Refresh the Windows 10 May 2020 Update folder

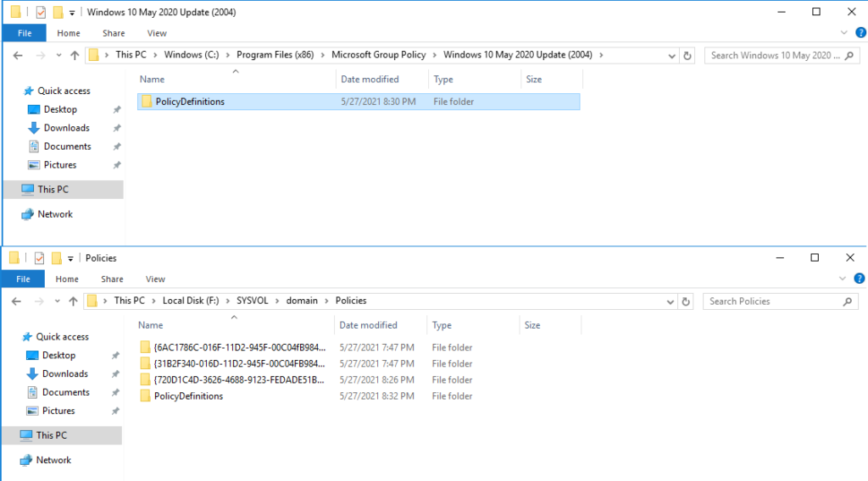pyautogui.click(x=687, y=55)
